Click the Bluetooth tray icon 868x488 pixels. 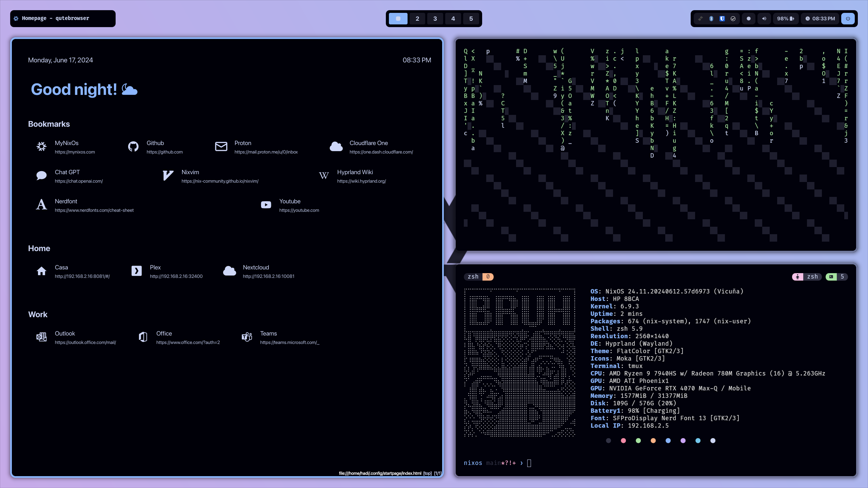(x=711, y=19)
